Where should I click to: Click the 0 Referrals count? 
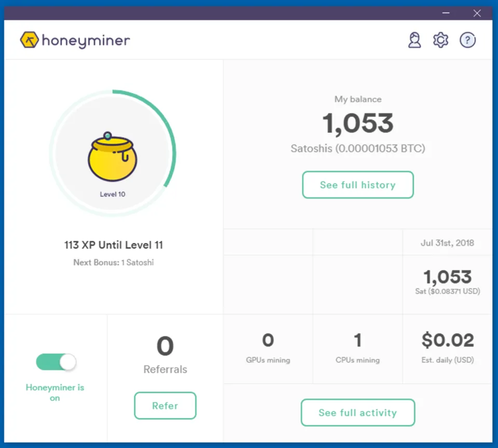[x=165, y=346]
